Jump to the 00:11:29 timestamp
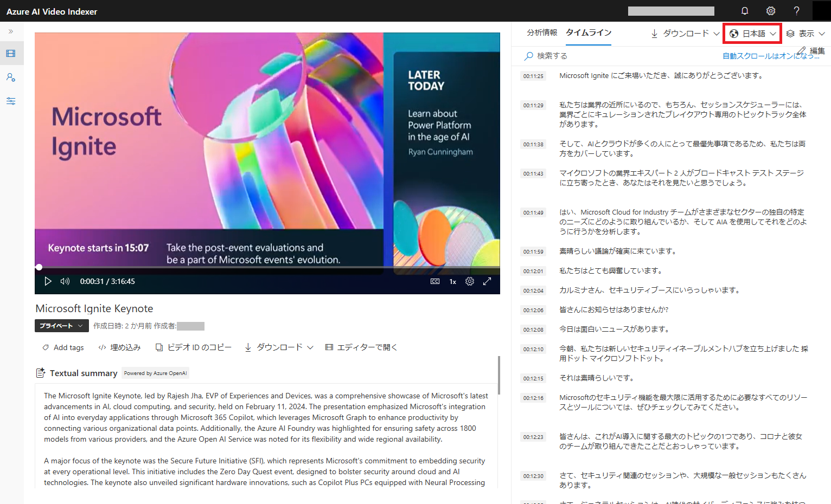The width and height of the screenshot is (831, 504). pyautogui.click(x=533, y=105)
